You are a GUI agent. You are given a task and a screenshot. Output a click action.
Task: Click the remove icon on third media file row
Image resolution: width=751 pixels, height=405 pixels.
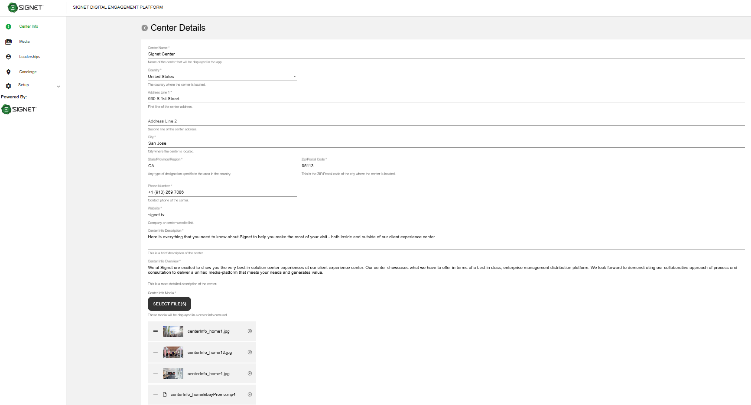[x=250, y=373]
